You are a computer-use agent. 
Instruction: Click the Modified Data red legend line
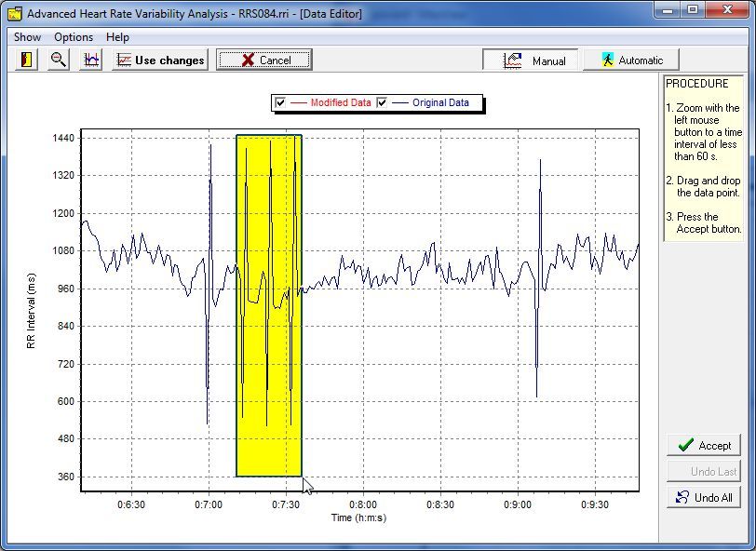pyautogui.click(x=299, y=102)
